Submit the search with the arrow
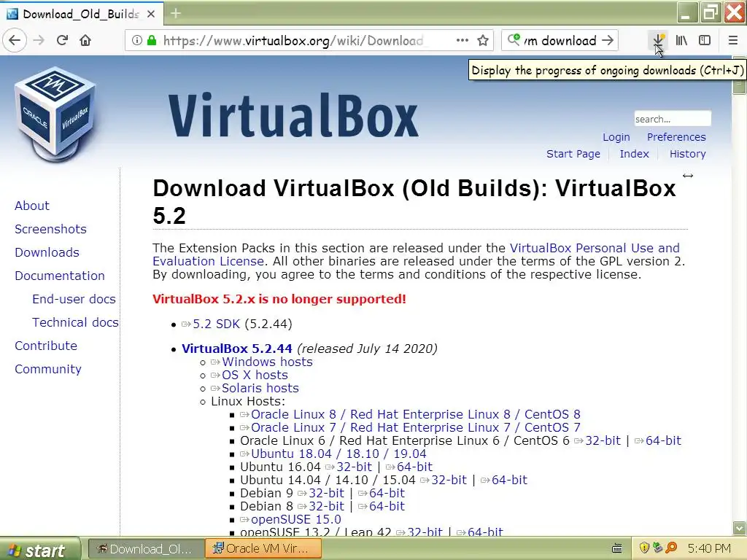This screenshot has width=747, height=560. (608, 41)
